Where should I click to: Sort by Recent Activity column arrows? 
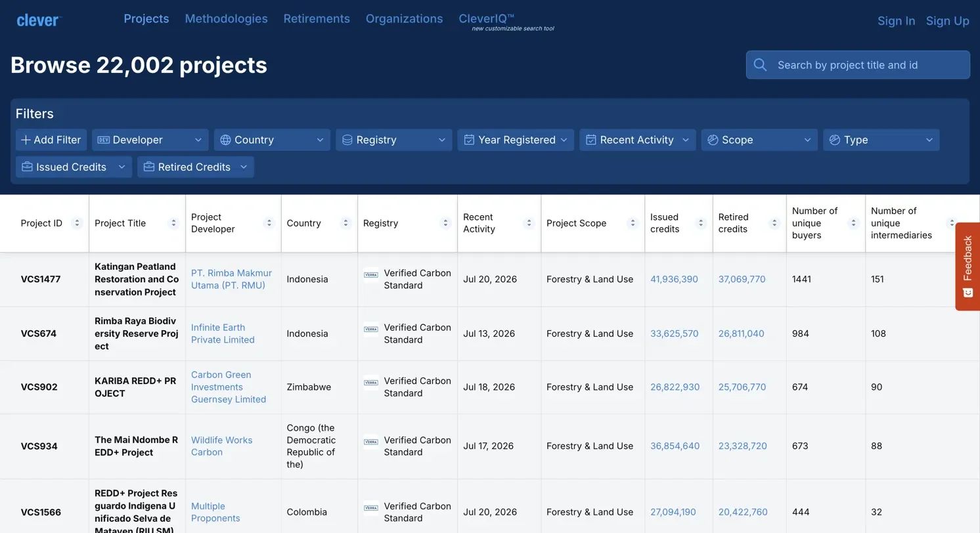coord(529,223)
